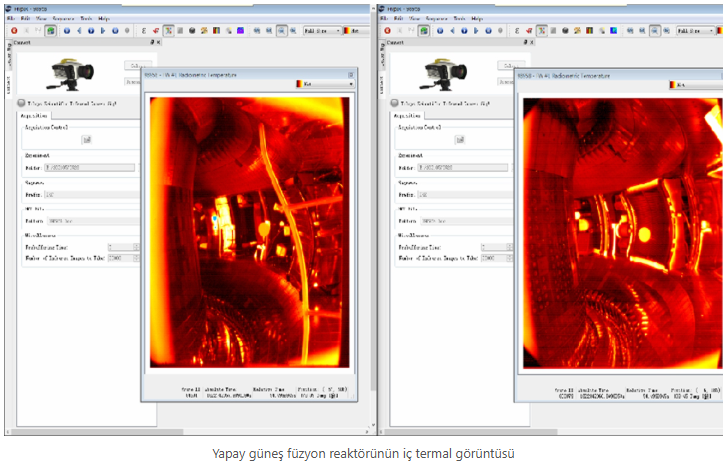Click the red record icon in left window toolbar

point(15,31)
